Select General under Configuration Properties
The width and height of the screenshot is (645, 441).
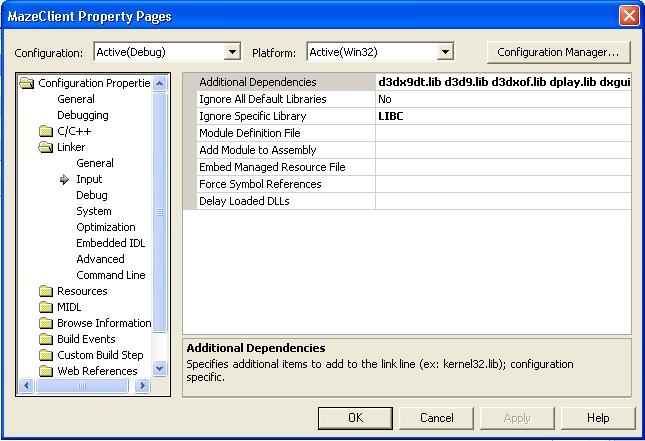click(x=76, y=99)
